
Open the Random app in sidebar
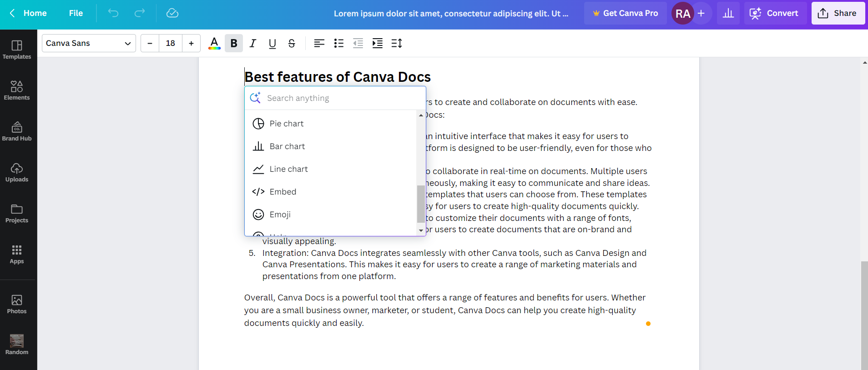17,345
